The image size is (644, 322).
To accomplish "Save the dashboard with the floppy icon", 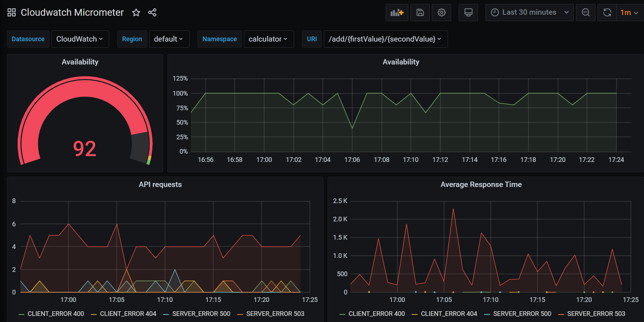I will [420, 13].
